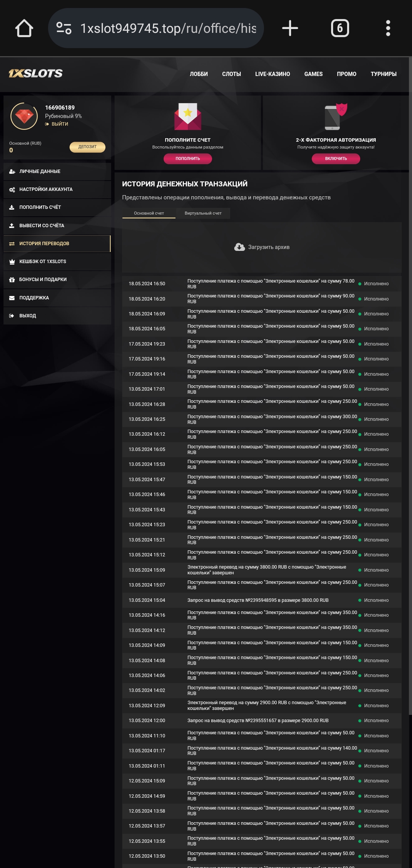Tap the browser home icon

click(24, 28)
